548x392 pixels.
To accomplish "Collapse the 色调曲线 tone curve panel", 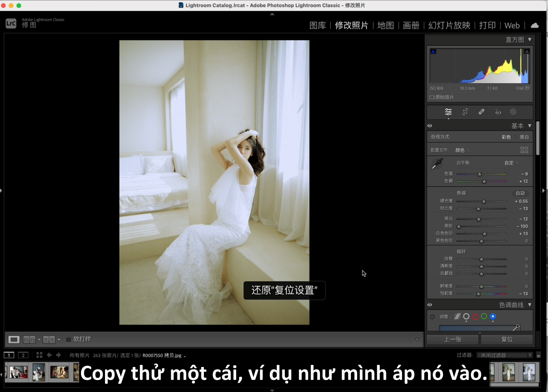I will click(530, 305).
